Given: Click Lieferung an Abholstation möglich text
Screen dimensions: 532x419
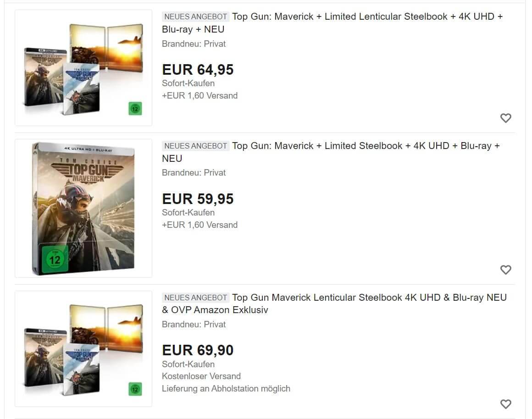Looking at the screenshot, I should click(x=226, y=388).
